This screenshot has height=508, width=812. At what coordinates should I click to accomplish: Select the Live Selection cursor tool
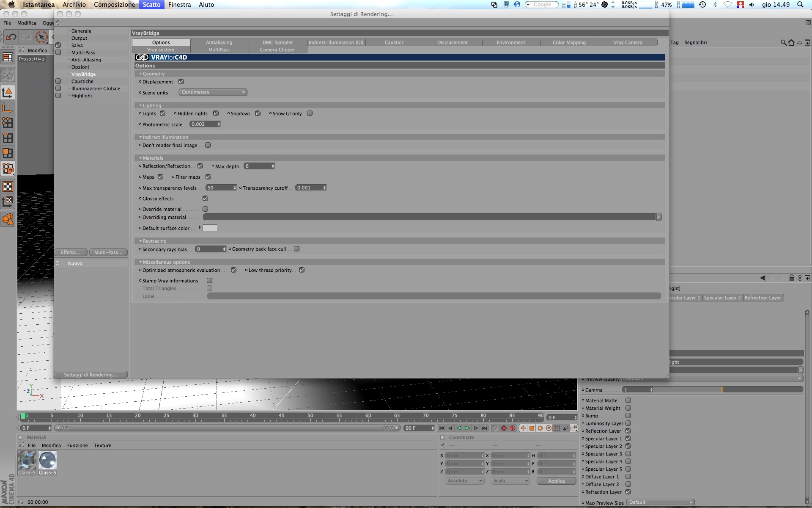(x=41, y=37)
